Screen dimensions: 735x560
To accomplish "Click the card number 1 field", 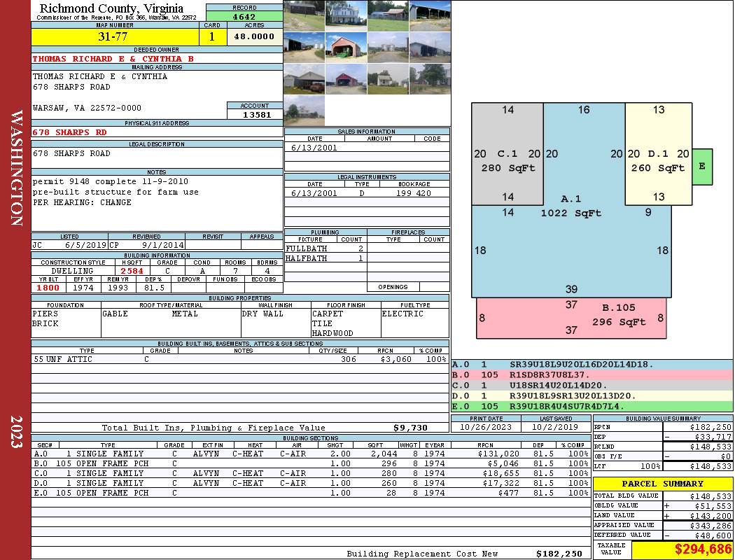I will [212, 36].
